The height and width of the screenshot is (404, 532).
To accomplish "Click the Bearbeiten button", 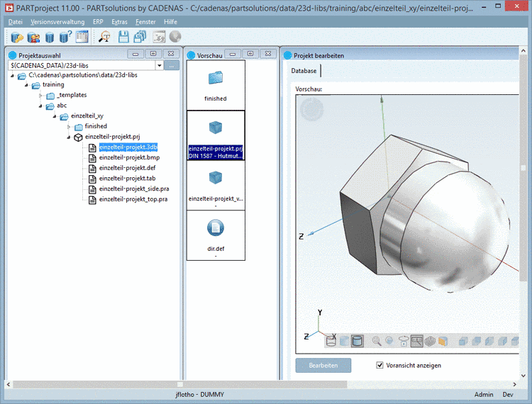I will [x=323, y=365].
